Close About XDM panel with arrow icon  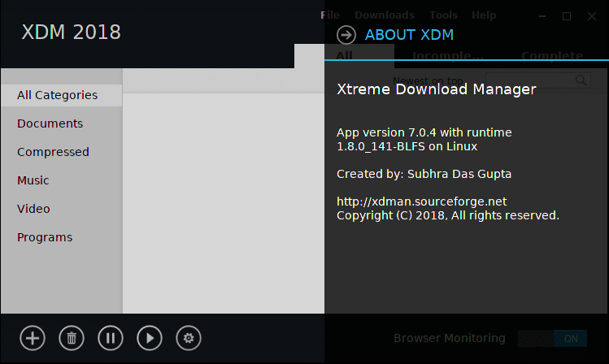pyautogui.click(x=346, y=35)
